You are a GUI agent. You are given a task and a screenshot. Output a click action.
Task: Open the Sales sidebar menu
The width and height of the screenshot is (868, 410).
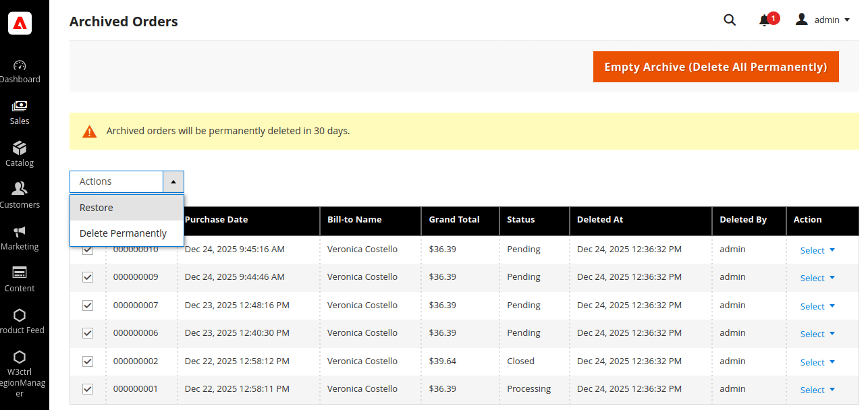pyautogui.click(x=19, y=112)
